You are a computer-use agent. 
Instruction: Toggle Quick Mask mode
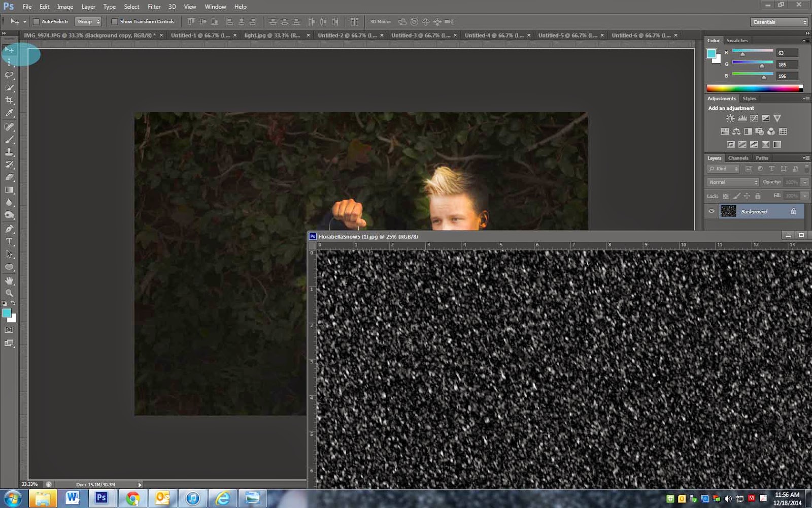9,330
